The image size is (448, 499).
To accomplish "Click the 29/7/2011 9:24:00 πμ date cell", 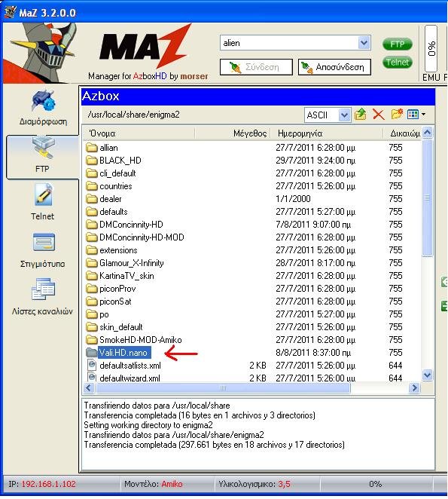I will (x=315, y=161).
